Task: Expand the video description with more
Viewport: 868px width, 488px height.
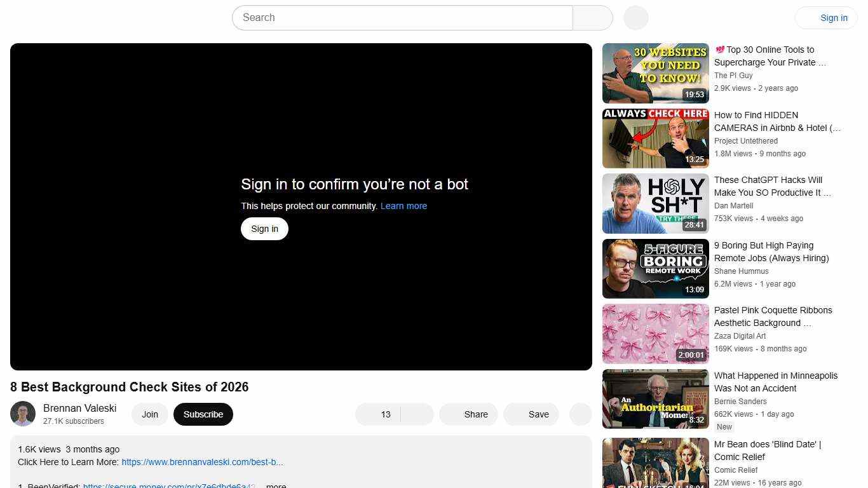Action: pyautogui.click(x=275, y=485)
